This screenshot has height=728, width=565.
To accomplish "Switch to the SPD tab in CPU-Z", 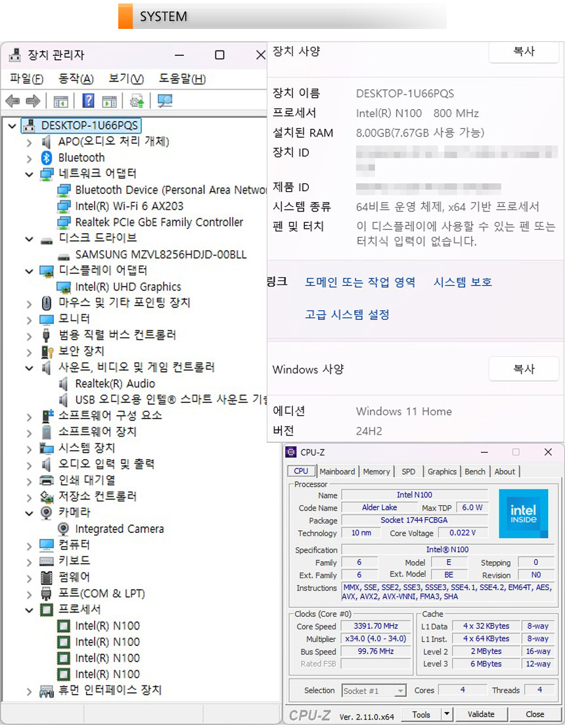I will (x=409, y=471).
